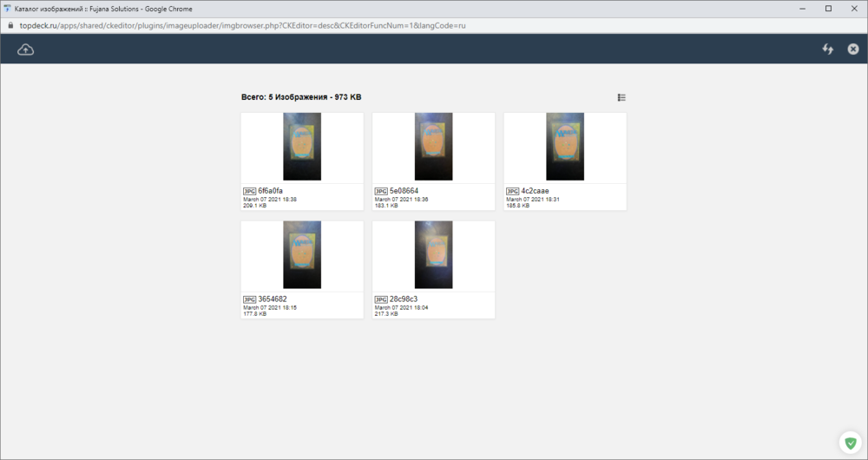868x460 pixels.
Task: Click the cloud upload icon
Action: coord(26,49)
